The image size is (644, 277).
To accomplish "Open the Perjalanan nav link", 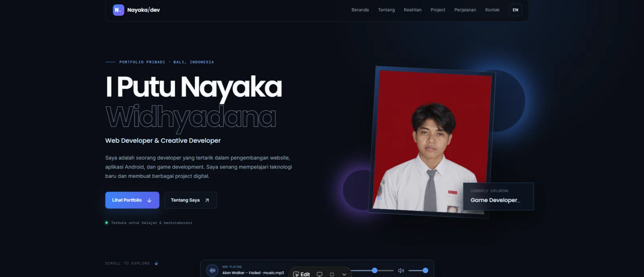I will click(465, 10).
